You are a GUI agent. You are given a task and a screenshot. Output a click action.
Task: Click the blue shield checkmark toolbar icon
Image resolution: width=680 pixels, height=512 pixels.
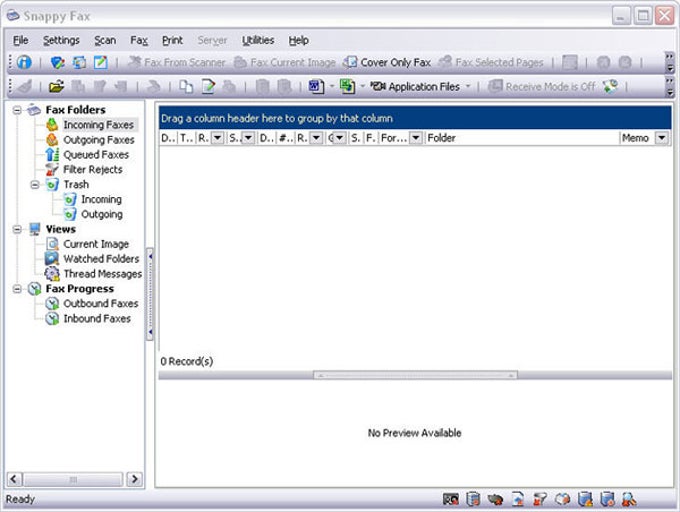pos(57,62)
